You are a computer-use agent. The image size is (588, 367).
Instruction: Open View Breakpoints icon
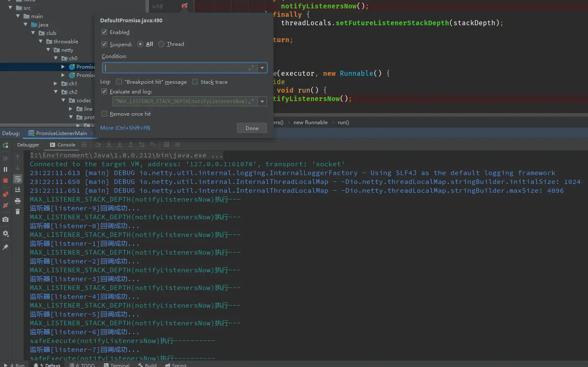(x=5, y=194)
